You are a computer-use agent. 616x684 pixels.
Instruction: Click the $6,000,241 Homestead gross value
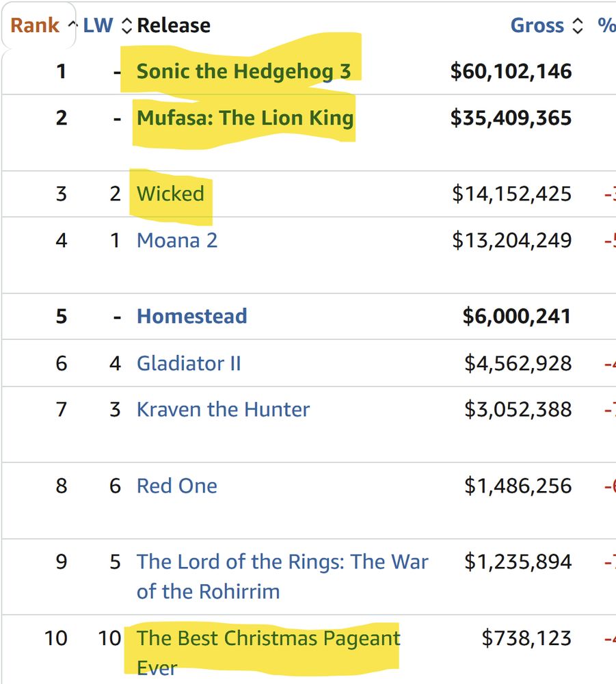[x=517, y=316]
